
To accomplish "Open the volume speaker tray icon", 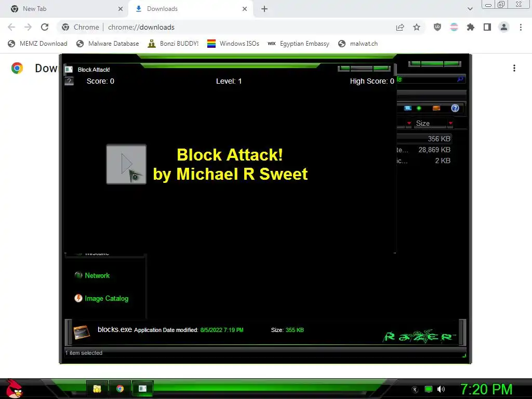I will 441,389.
